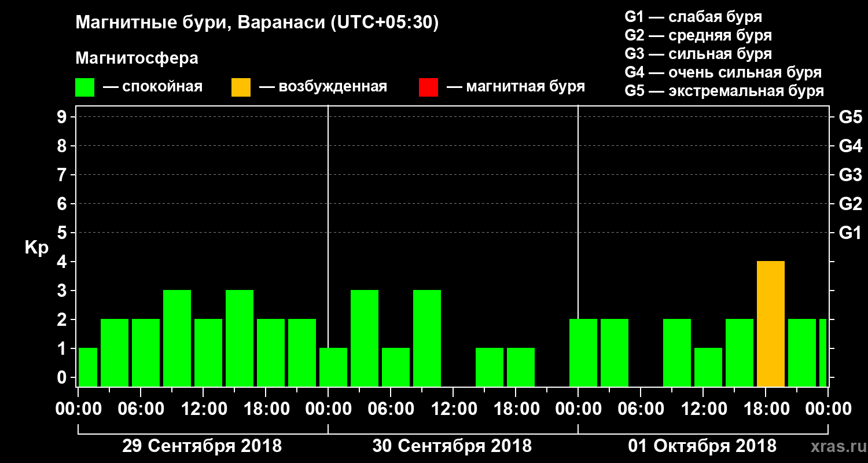Screen dimensions: 868x463
Task: Click Kp 1 bar crossing midnight into 30 Сентября
Action: [x=333, y=367]
